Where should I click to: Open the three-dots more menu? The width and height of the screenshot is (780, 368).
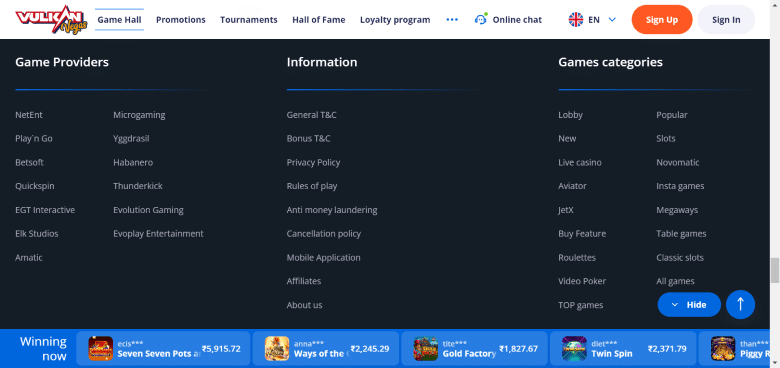coord(452,20)
